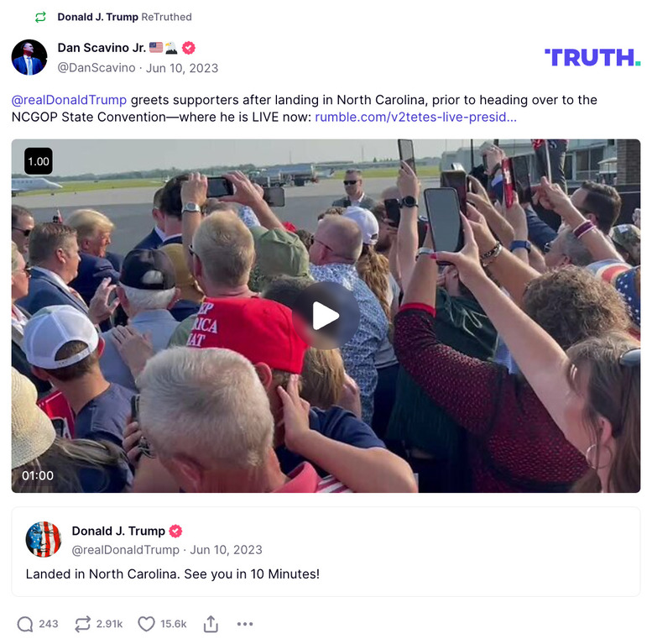Image resolution: width=652 pixels, height=644 pixels.
Task: Open the @realDonaldTrump mention link
Action: 69,100
